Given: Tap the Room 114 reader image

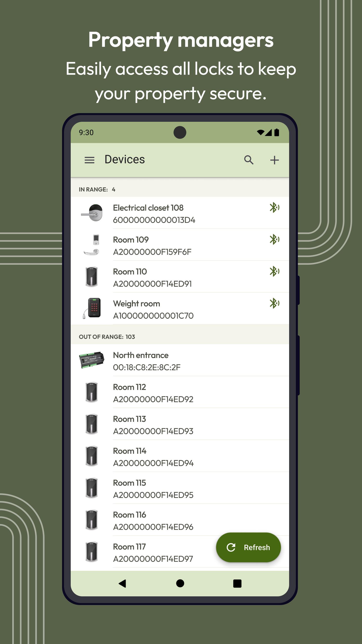Looking at the screenshot, I should point(91,456).
